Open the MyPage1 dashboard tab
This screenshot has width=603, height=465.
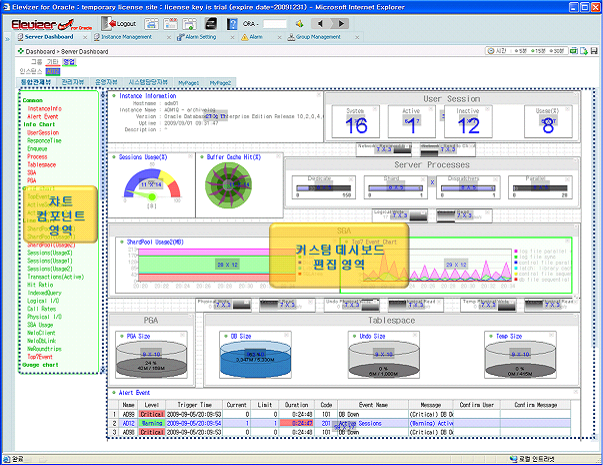click(x=188, y=82)
